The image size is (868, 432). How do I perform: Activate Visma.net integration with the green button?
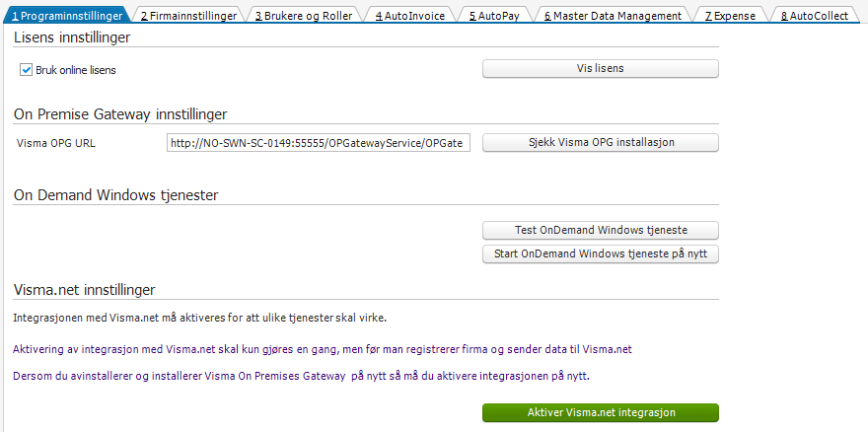pyautogui.click(x=601, y=412)
